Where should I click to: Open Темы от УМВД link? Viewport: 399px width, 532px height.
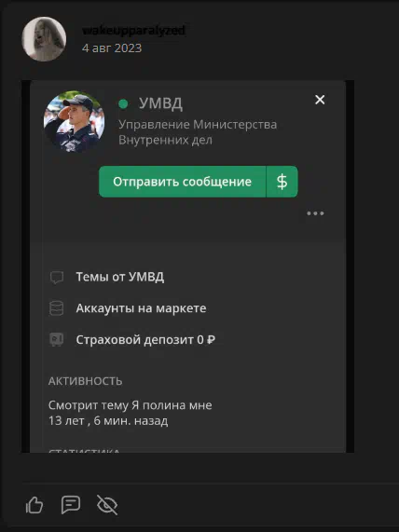[120, 277]
